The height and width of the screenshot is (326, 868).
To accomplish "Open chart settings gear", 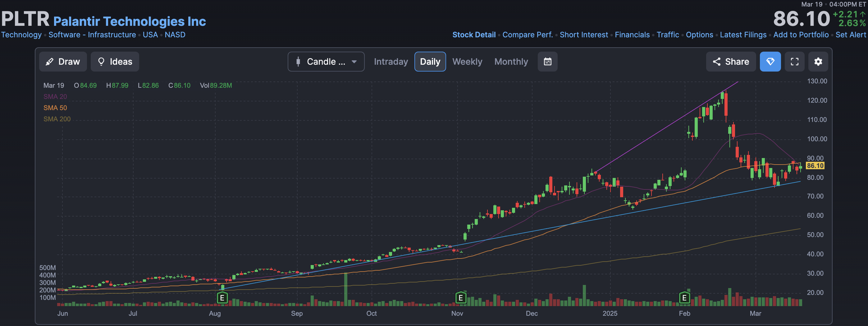I will coord(818,61).
